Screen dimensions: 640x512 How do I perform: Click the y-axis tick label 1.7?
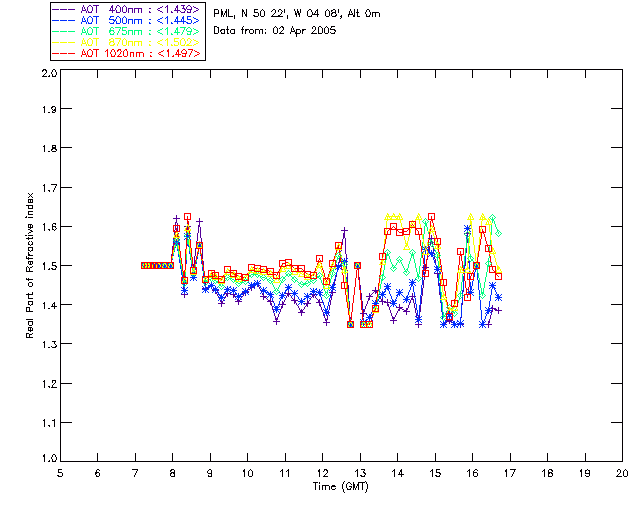[49, 188]
